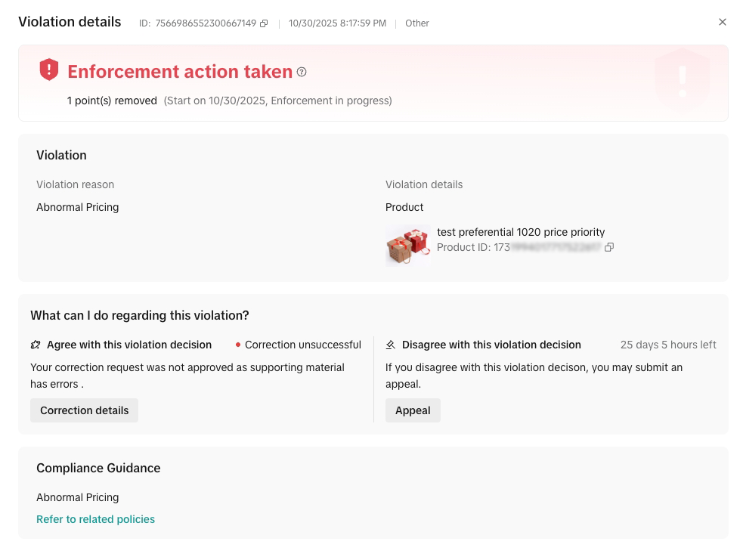The width and height of the screenshot is (743, 560).
Task: Copy the Product ID
Action: click(609, 247)
